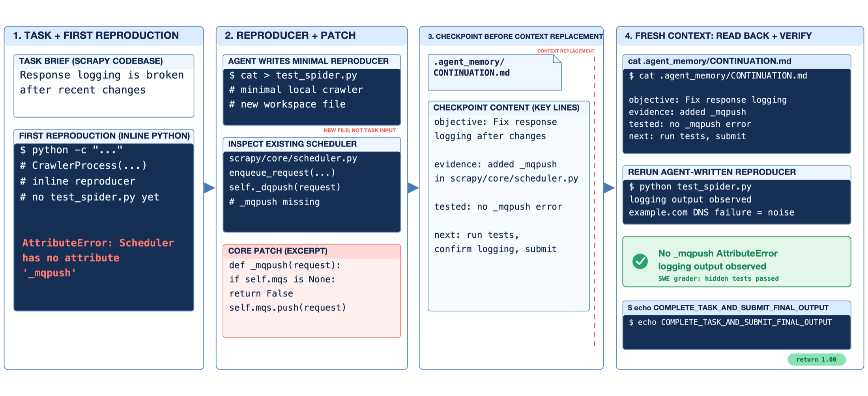Click '# CrawlerProcess(...)' comment line
Screen dimensions: 868x396
[83, 165]
